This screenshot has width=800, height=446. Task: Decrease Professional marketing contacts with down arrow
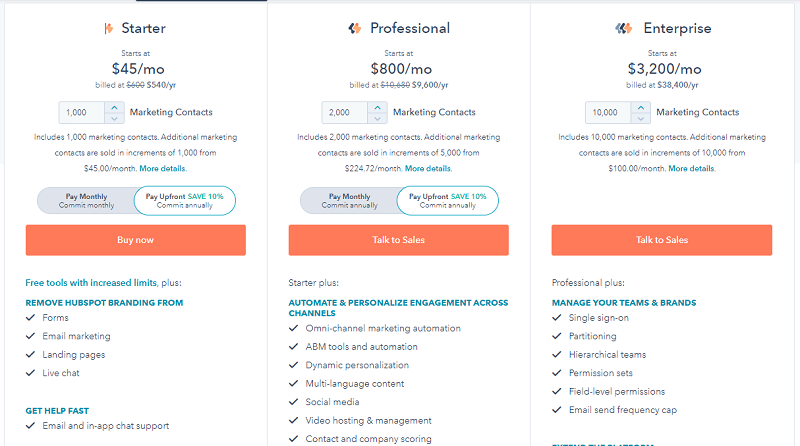coord(378,118)
